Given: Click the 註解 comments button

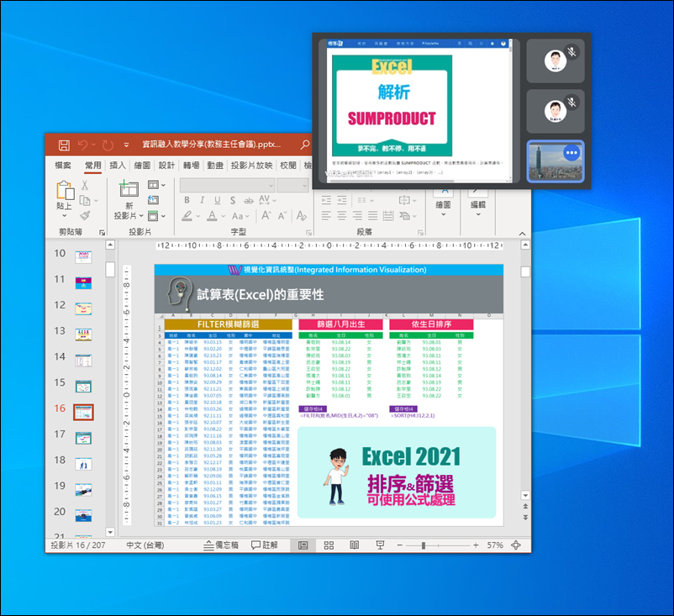Looking at the screenshot, I should pyautogui.click(x=265, y=545).
